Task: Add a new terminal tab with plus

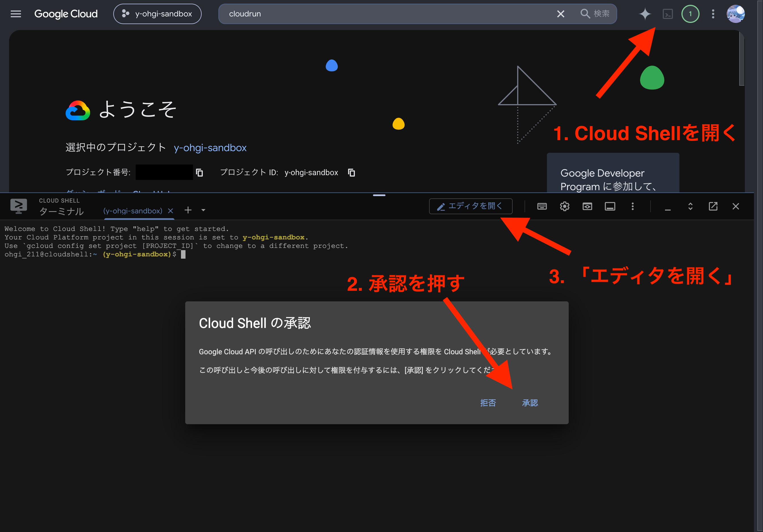Action: point(188,210)
